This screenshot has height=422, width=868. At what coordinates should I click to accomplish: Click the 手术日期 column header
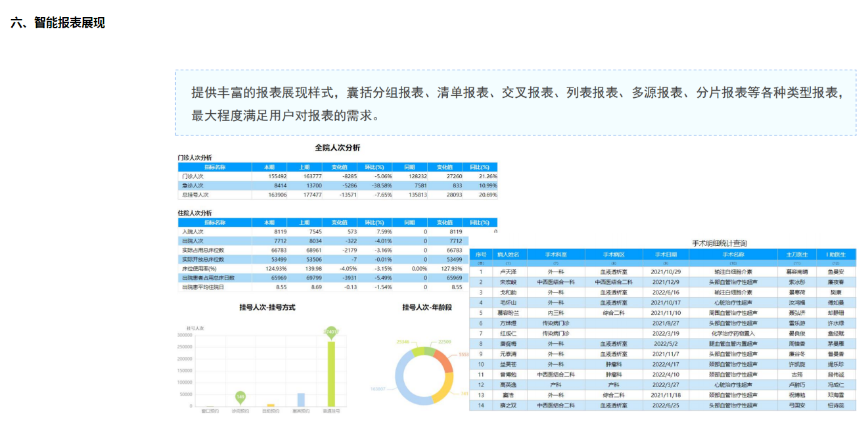tap(665, 254)
